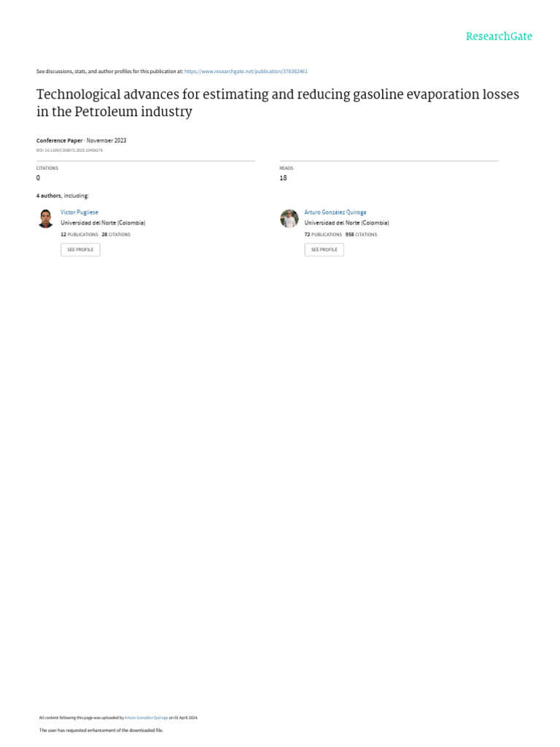Open Victor Pugliese's name link
The image size is (560, 747).
(x=79, y=212)
